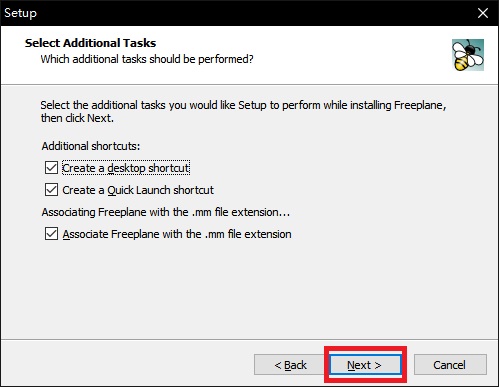Viewport: 499px width, 387px height.
Task: Click the Freeplane bee logo icon
Action: coord(468,55)
